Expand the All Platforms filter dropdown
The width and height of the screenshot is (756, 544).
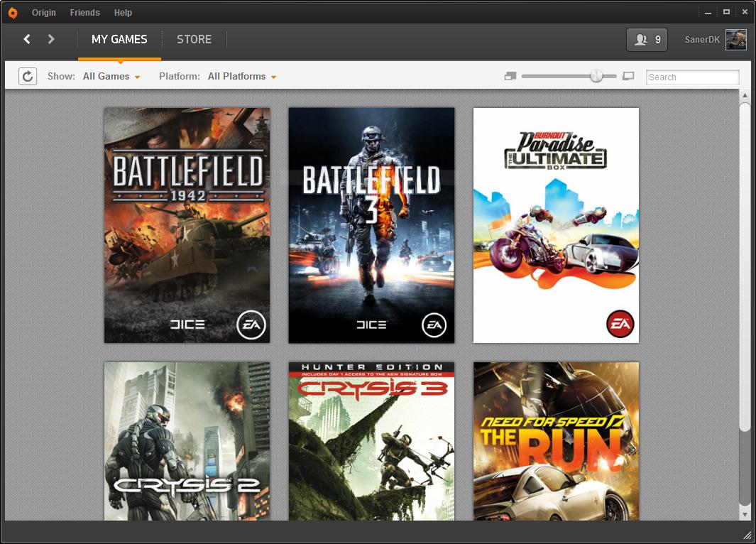coord(242,76)
